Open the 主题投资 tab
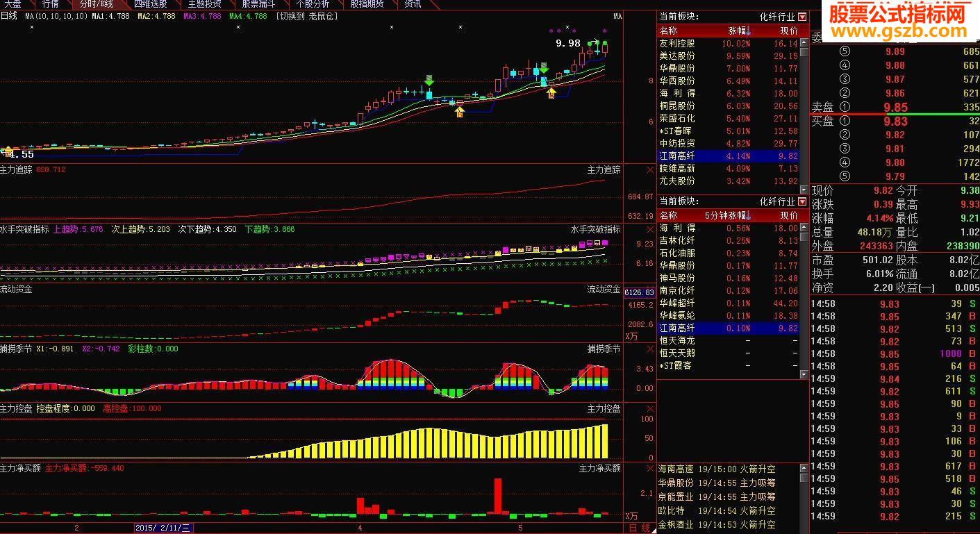Image resolution: width=980 pixels, height=534 pixels. pyautogui.click(x=204, y=4)
